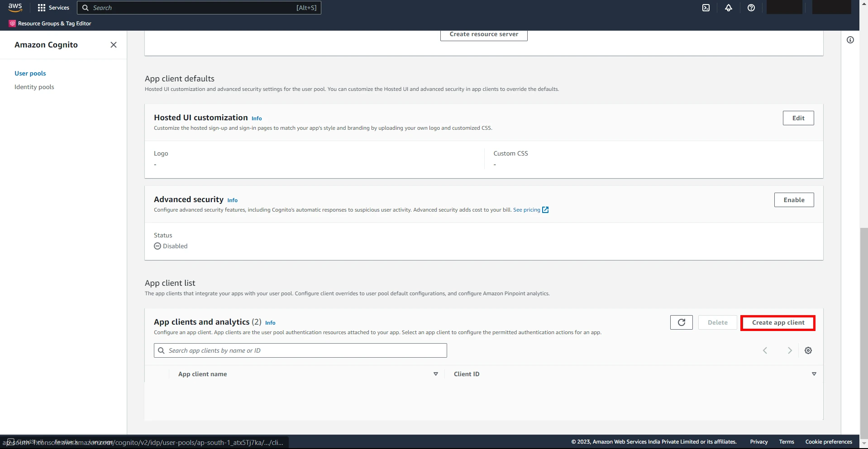Go to Identity pools in the sidebar
The width and height of the screenshot is (868, 449).
point(34,87)
